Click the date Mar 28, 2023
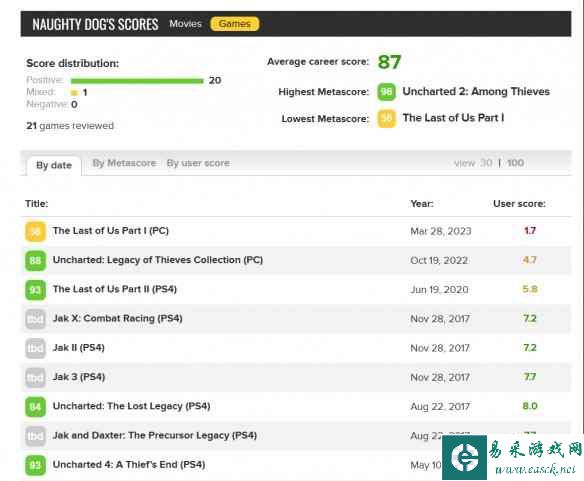 click(441, 231)
